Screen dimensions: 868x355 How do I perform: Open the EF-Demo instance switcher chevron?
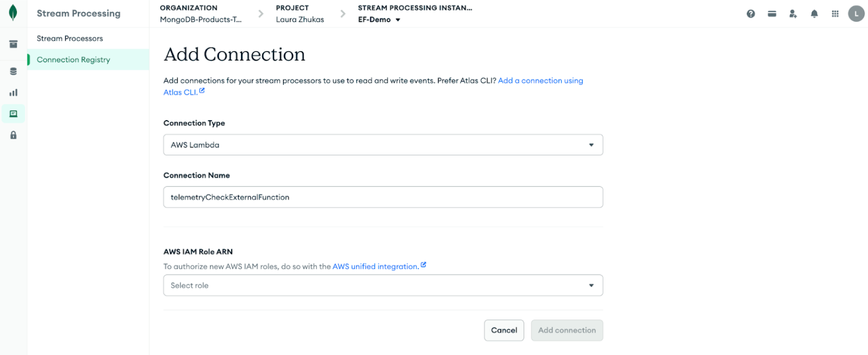pos(398,19)
